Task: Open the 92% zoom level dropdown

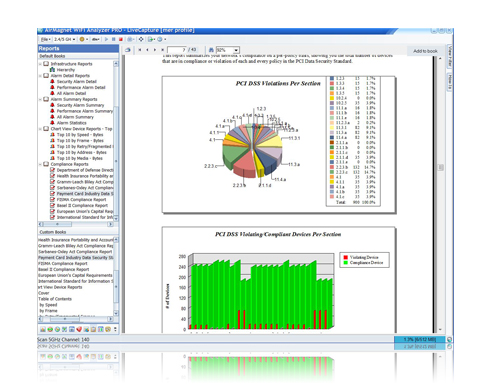Action: pyautogui.click(x=228, y=50)
